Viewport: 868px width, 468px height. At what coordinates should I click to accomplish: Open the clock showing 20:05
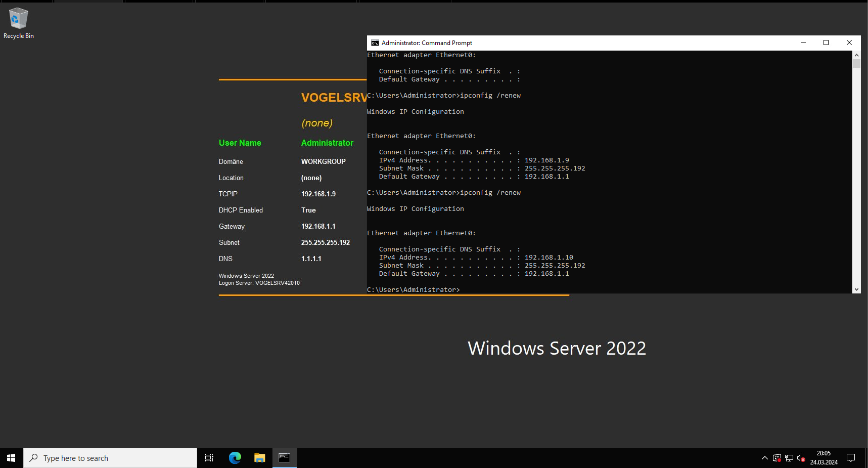click(824, 458)
